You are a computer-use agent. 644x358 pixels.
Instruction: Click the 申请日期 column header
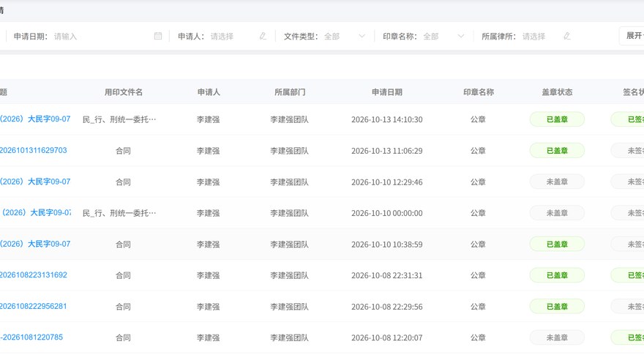(x=387, y=92)
